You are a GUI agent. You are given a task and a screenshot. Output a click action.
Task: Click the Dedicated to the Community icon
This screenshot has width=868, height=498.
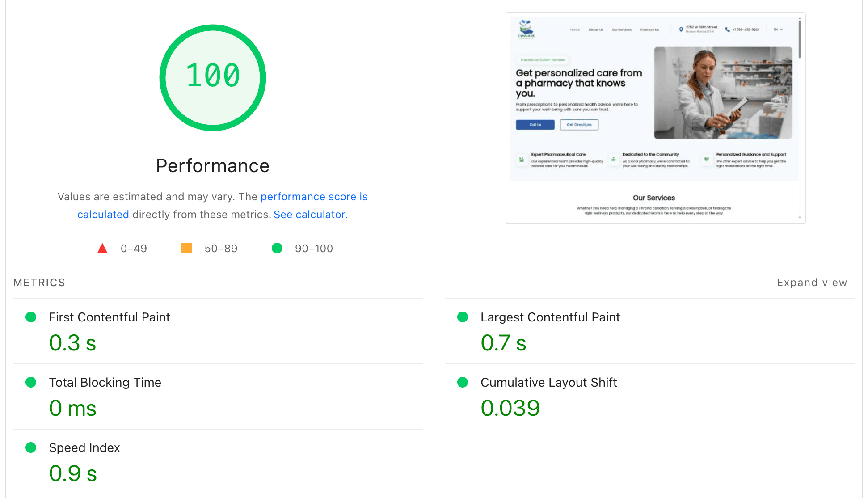[613, 159]
